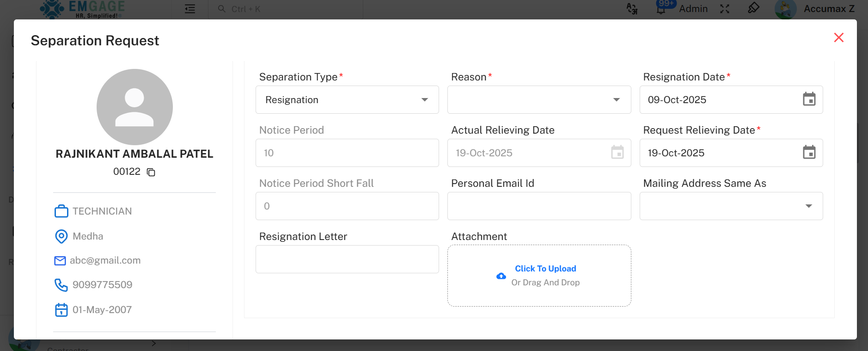Viewport: 868px width, 351px height.
Task: Click the EMGAGE logo
Action: [x=81, y=8]
